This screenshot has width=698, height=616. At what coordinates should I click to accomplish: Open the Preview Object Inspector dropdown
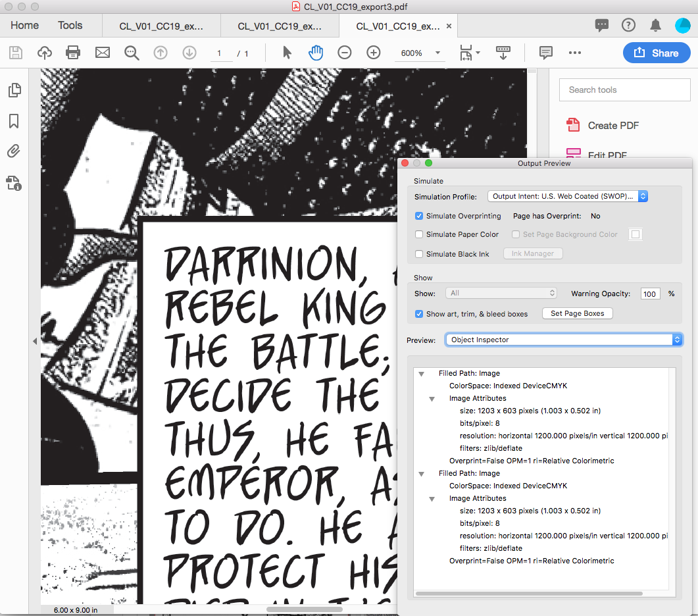click(563, 340)
